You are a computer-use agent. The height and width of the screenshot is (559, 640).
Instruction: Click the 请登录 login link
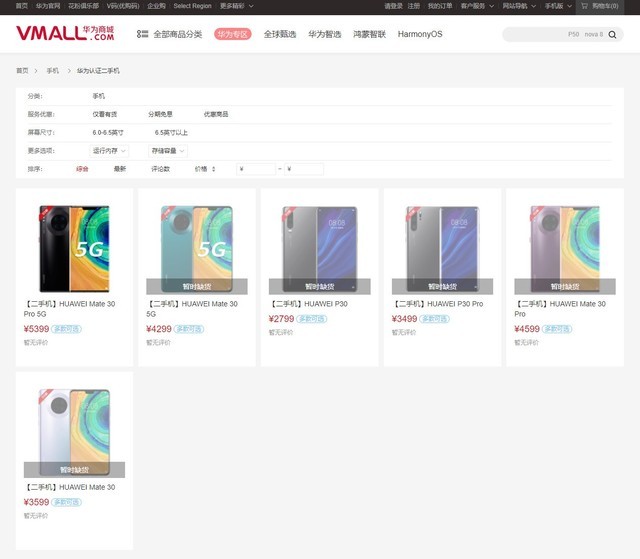tap(393, 6)
